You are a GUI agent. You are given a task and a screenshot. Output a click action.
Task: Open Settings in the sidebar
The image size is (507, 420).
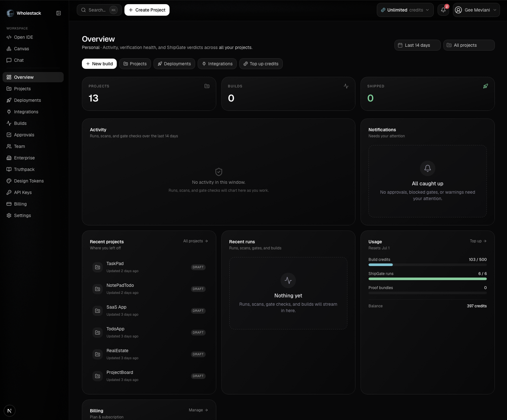tap(33, 215)
